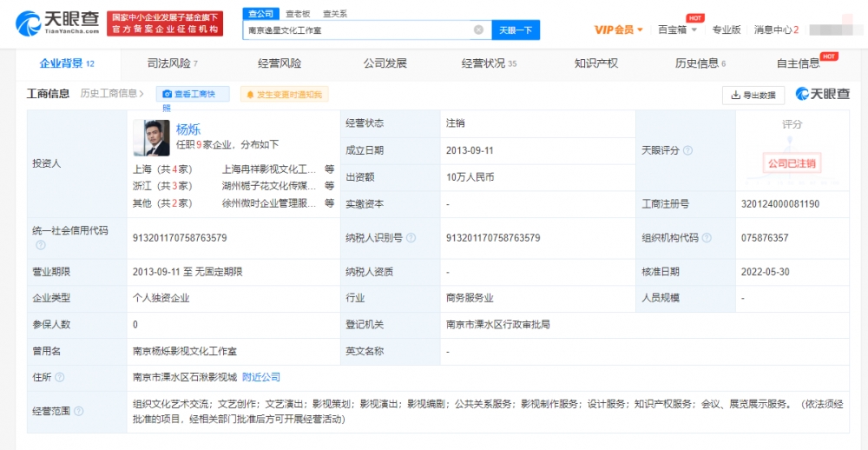The width and height of the screenshot is (868, 450).
Task: Expand 历史工商信息 with its chevron
Action: click(112, 94)
